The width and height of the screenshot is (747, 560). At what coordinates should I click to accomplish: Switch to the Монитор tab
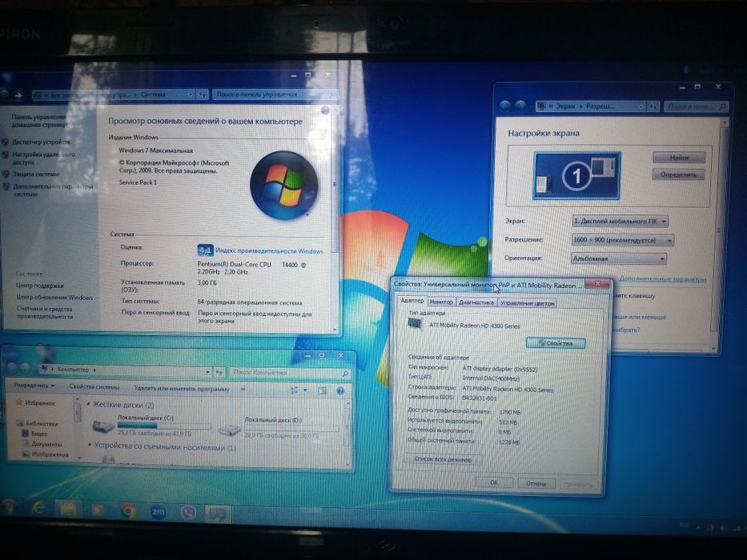[440, 302]
